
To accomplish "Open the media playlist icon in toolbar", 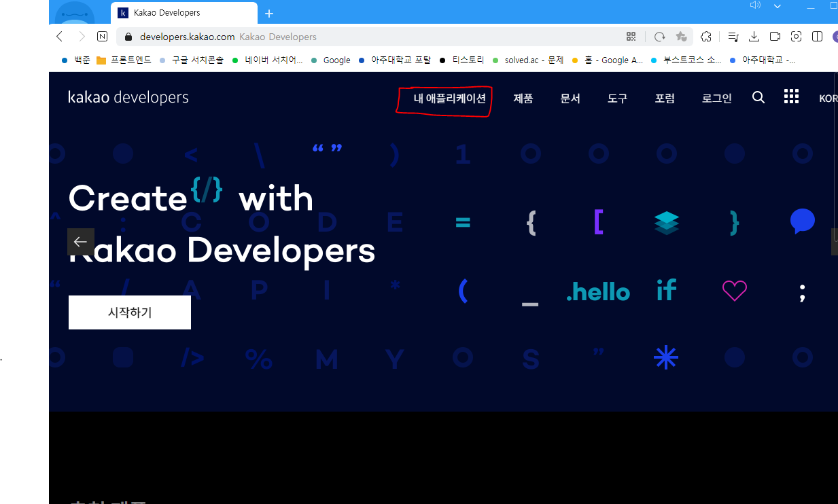I will pyautogui.click(x=733, y=37).
